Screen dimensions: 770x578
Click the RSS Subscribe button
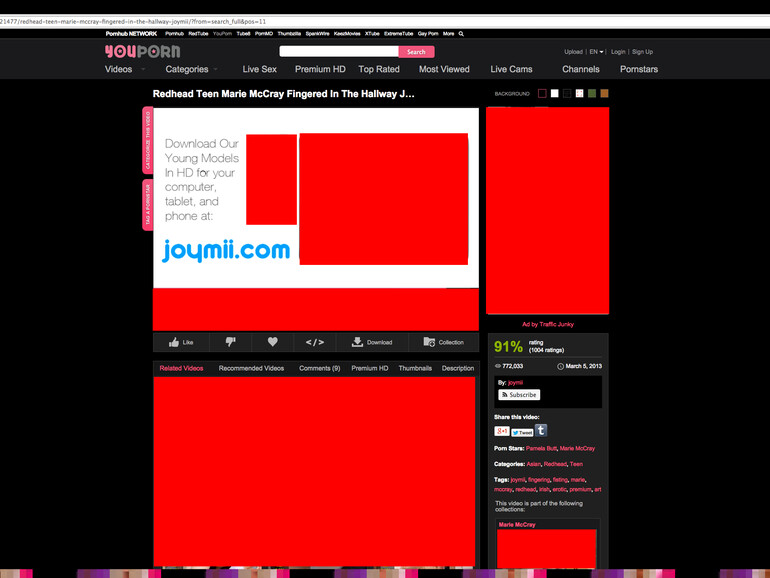[x=519, y=395]
